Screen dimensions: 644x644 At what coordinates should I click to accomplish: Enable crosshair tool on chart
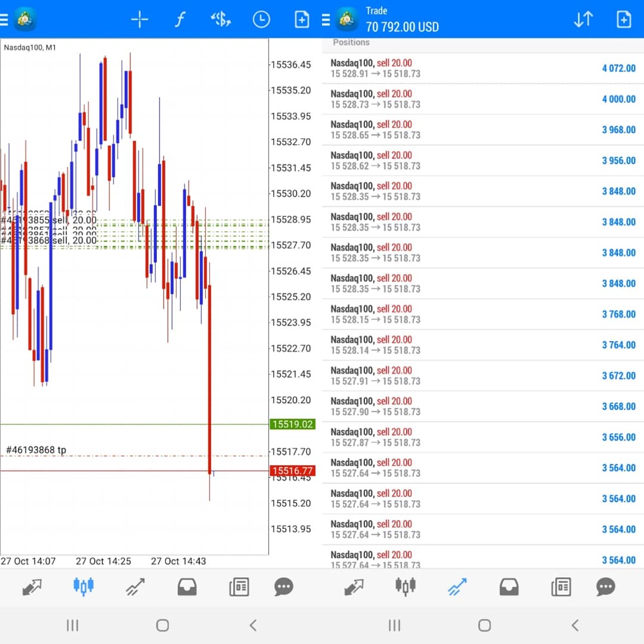[x=140, y=19]
